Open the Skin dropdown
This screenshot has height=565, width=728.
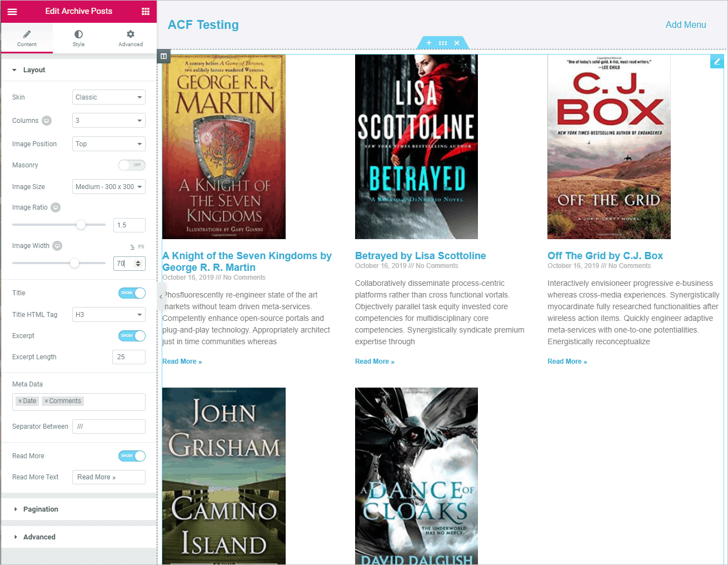pyautogui.click(x=109, y=97)
